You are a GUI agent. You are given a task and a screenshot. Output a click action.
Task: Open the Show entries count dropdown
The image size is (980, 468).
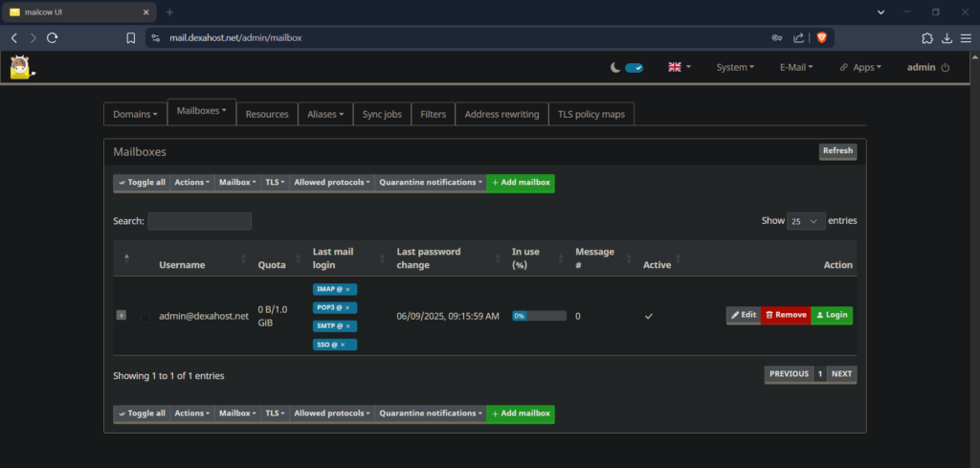tap(806, 220)
